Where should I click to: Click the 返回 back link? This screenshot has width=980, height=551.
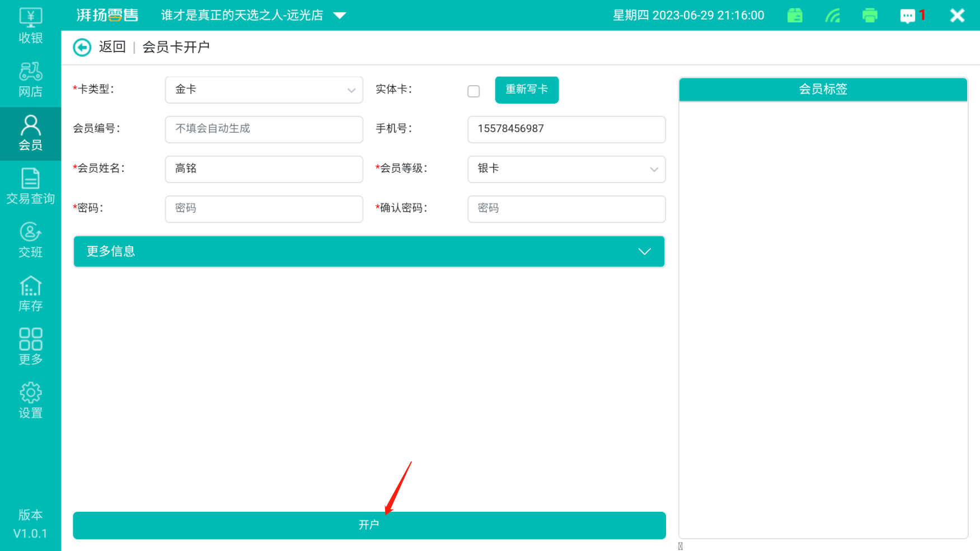tap(112, 47)
